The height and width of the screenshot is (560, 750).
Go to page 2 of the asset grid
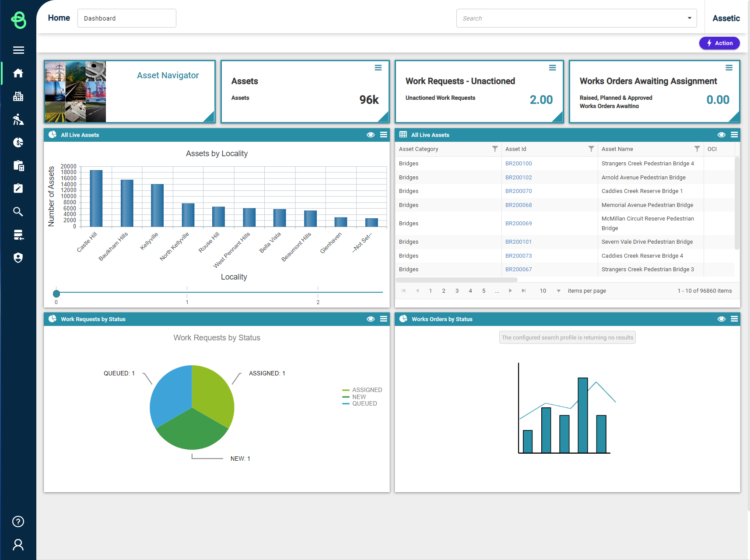(444, 290)
